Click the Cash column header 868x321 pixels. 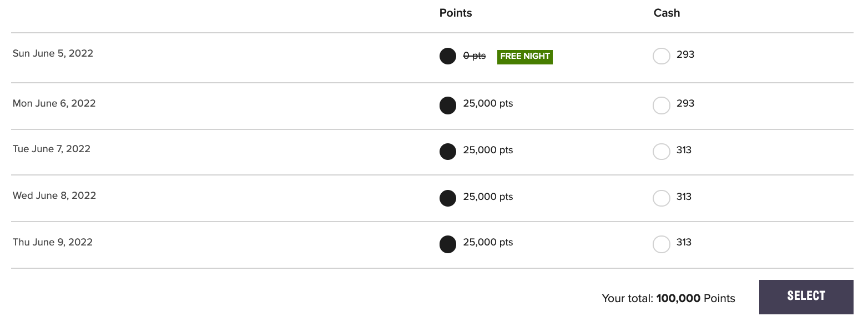pos(667,13)
